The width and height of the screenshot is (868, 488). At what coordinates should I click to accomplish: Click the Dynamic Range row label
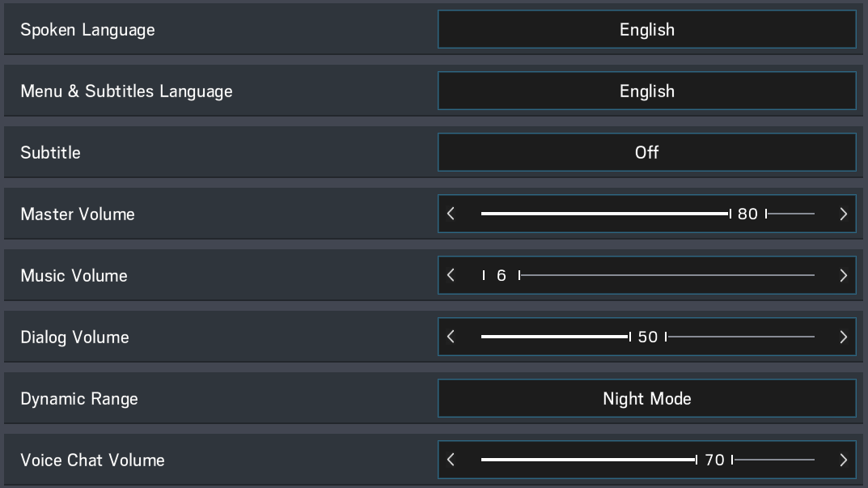point(79,399)
